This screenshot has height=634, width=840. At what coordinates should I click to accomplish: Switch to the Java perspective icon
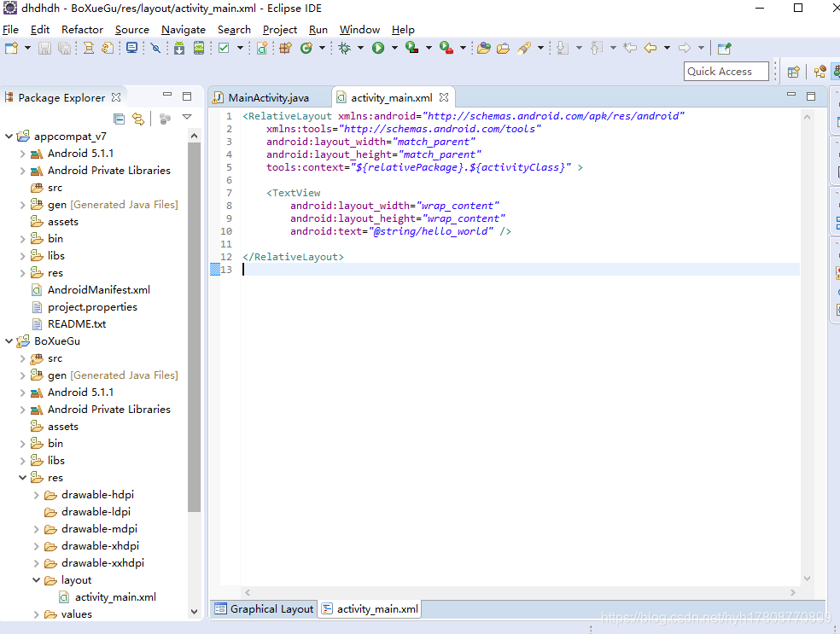pos(820,72)
